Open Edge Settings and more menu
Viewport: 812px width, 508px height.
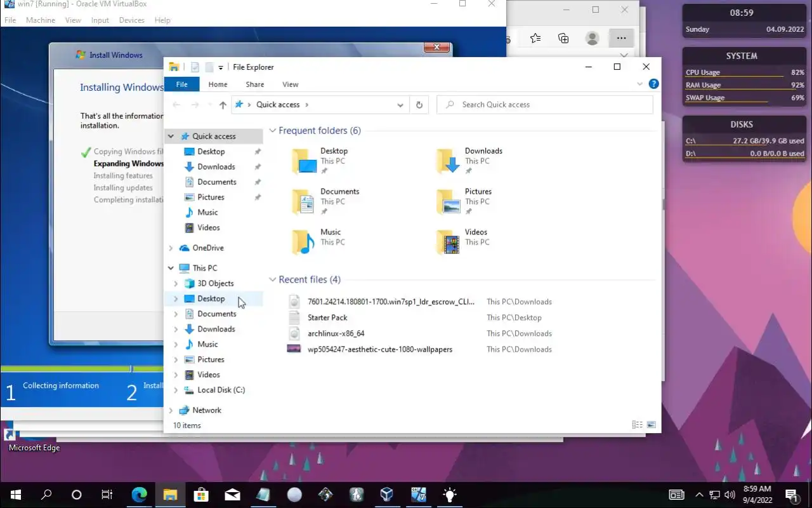[621, 38]
